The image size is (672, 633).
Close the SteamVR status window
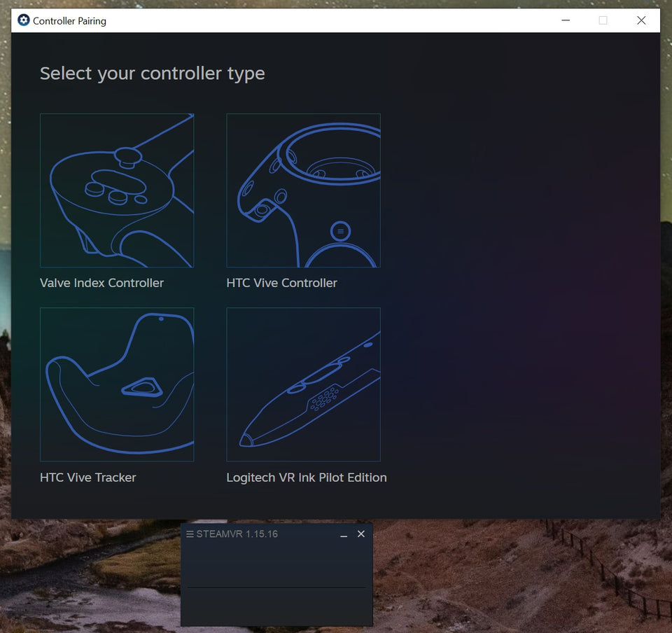(x=361, y=534)
